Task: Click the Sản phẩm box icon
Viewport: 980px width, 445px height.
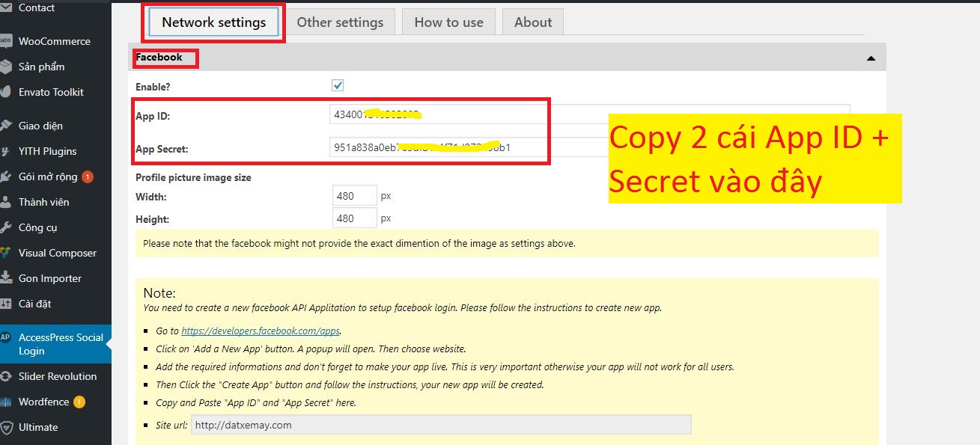Action: (x=6, y=67)
